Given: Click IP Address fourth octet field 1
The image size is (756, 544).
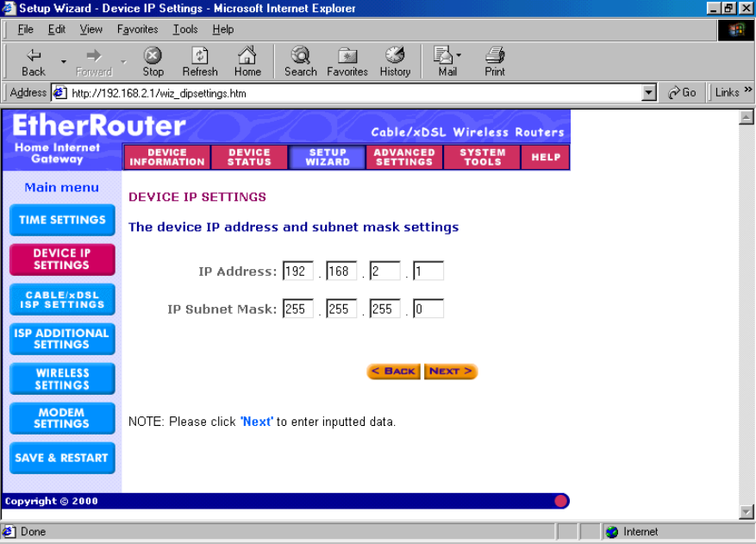Looking at the screenshot, I should [x=428, y=271].
